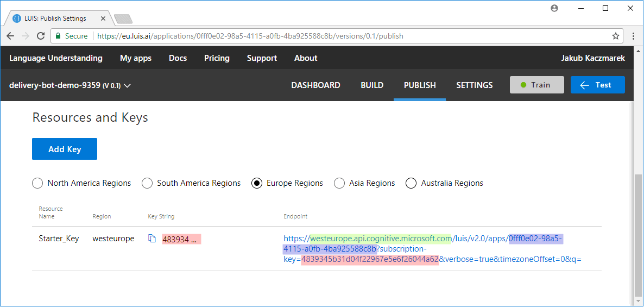
Task: Click the browser forward arrow
Action: click(26, 36)
